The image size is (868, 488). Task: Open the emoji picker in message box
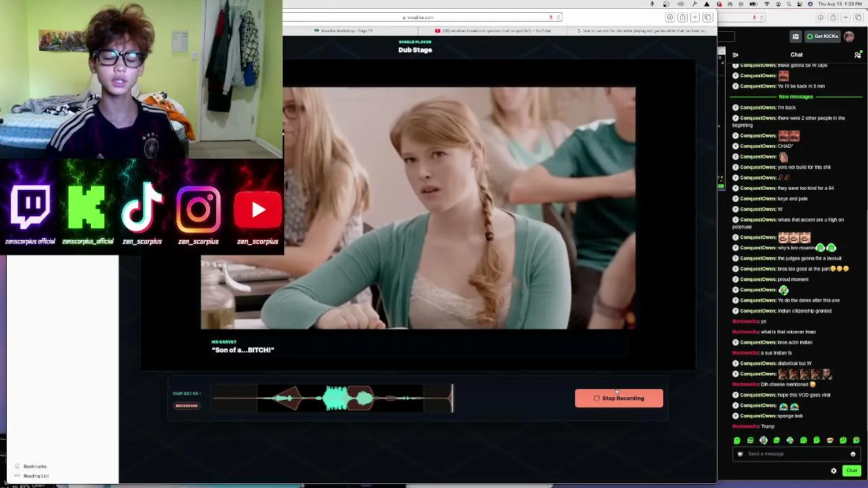[x=853, y=454]
